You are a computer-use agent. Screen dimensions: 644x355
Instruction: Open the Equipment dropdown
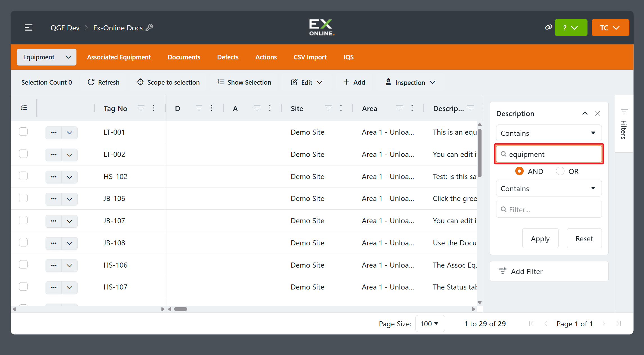pos(47,57)
